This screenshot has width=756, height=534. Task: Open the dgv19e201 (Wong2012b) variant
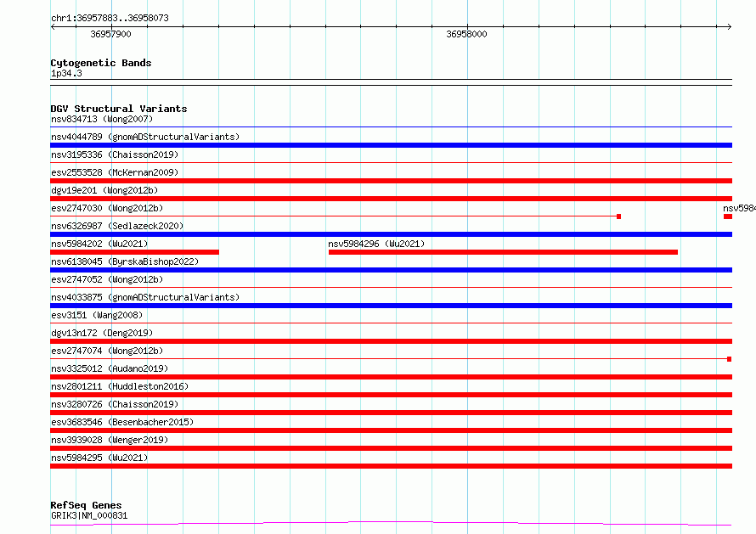[x=104, y=190]
